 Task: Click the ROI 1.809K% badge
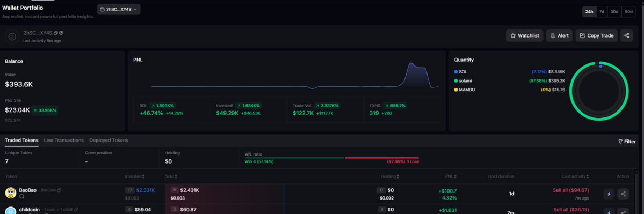[x=162, y=105]
